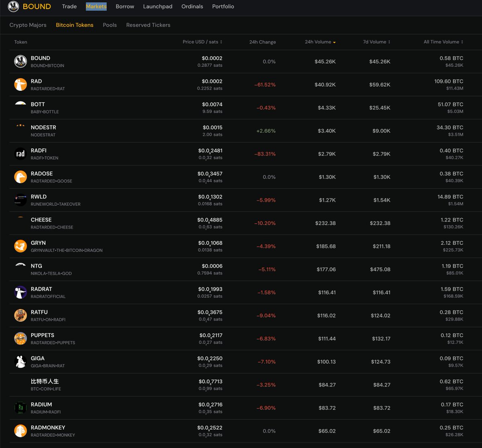Image resolution: width=482 pixels, height=448 pixels.
Task: Open the Trade menu
Action: pyautogui.click(x=69, y=6)
